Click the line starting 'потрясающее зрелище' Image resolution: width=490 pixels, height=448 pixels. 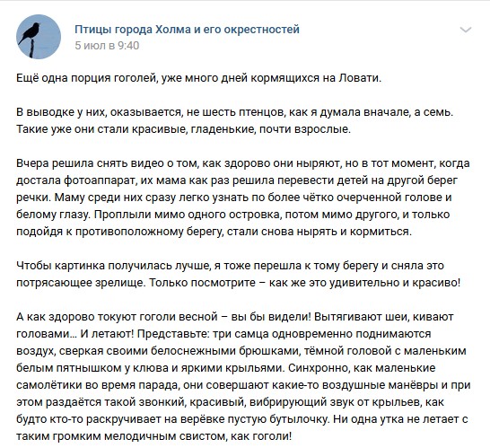[x=239, y=283]
